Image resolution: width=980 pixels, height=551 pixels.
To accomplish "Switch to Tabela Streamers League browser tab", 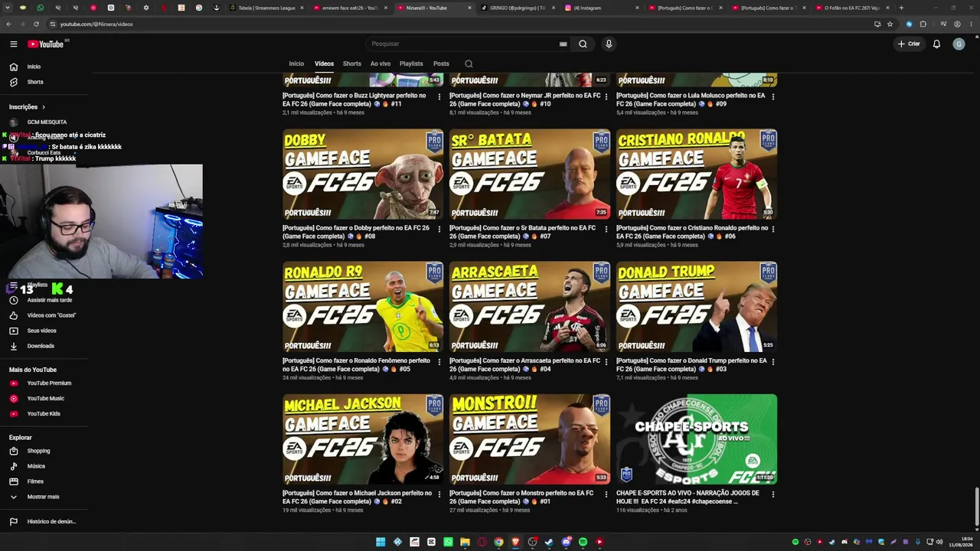I will click(266, 8).
